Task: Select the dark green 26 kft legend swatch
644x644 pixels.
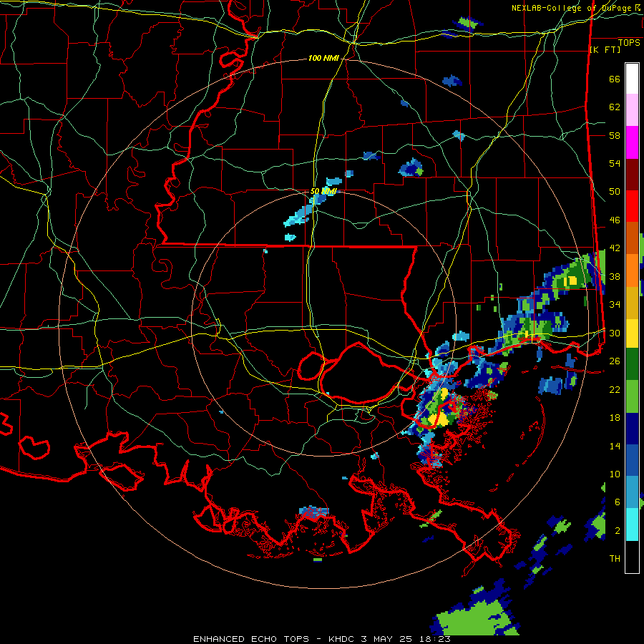Action: (x=632, y=364)
